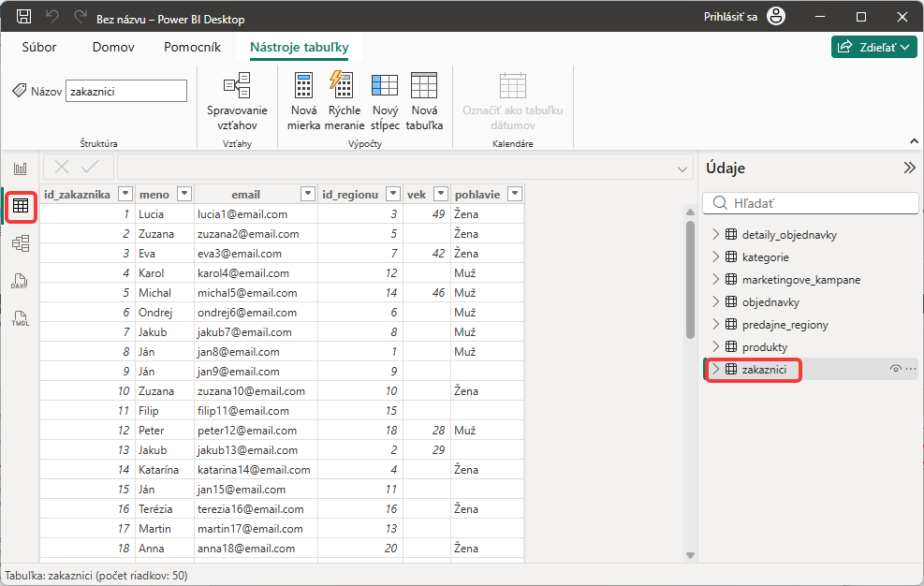Image resolution: width=924 pixels, height=586 pixels.
Task: Click cell peter12@email.com
Action: point(256,431)
